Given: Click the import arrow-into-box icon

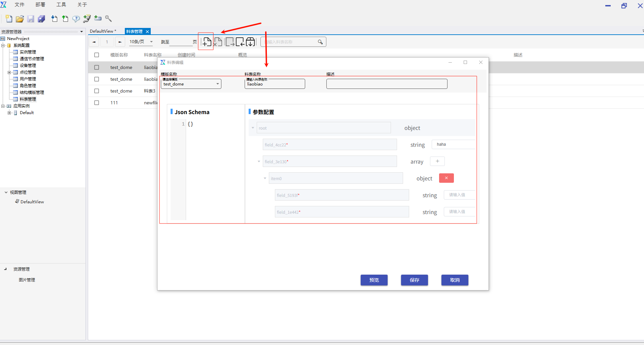Looking at the screenshot, I should [x=240, y=42].
